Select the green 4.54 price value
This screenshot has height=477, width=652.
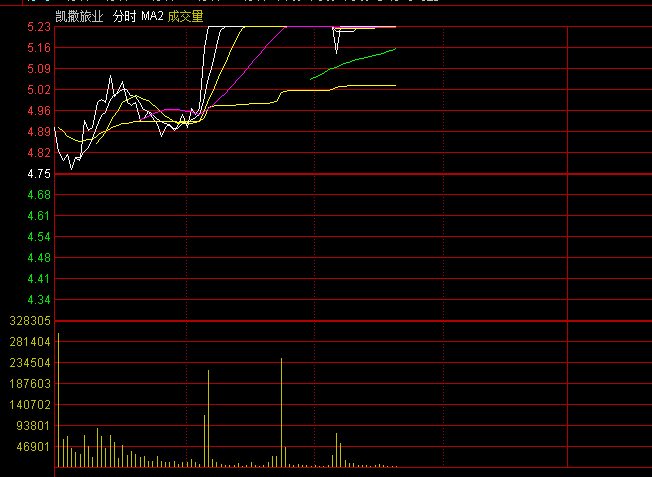pyautogui.click(x=39, y=237)
